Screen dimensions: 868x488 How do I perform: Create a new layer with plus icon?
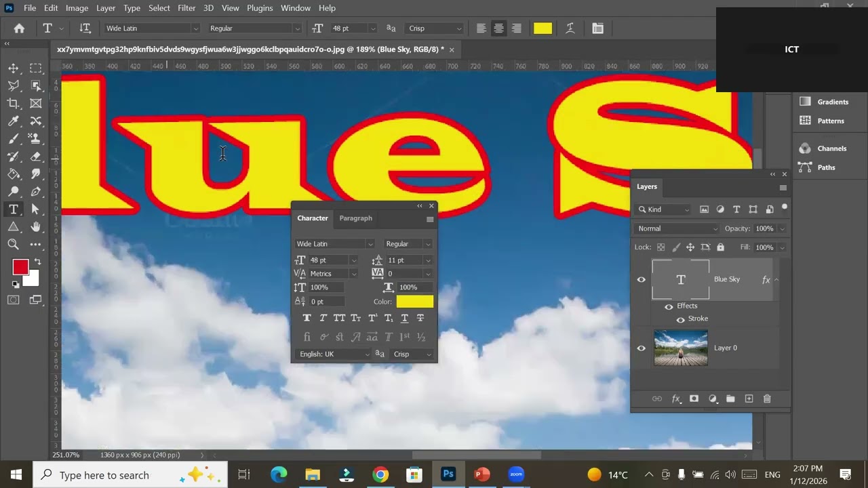pyautogui.click(x=749, y=399)
